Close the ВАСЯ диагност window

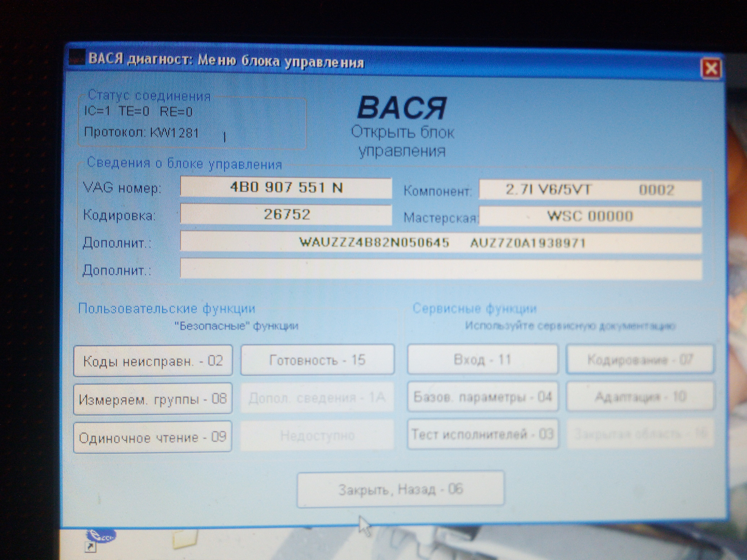(711, 69)
